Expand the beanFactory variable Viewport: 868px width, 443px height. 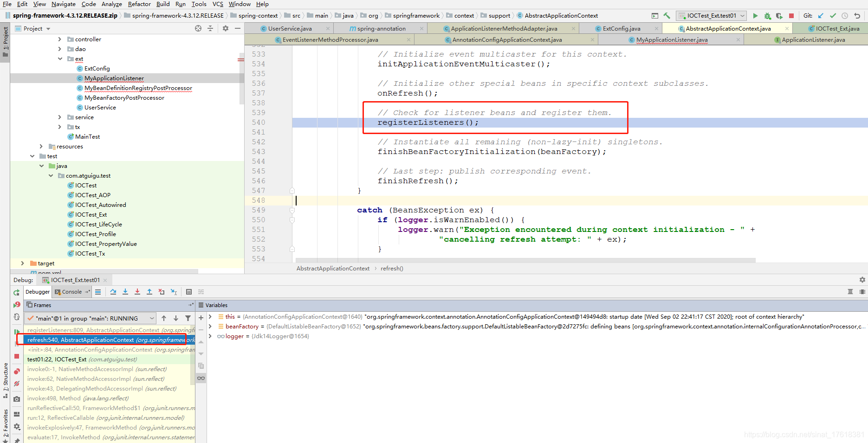tap(210, 327)
